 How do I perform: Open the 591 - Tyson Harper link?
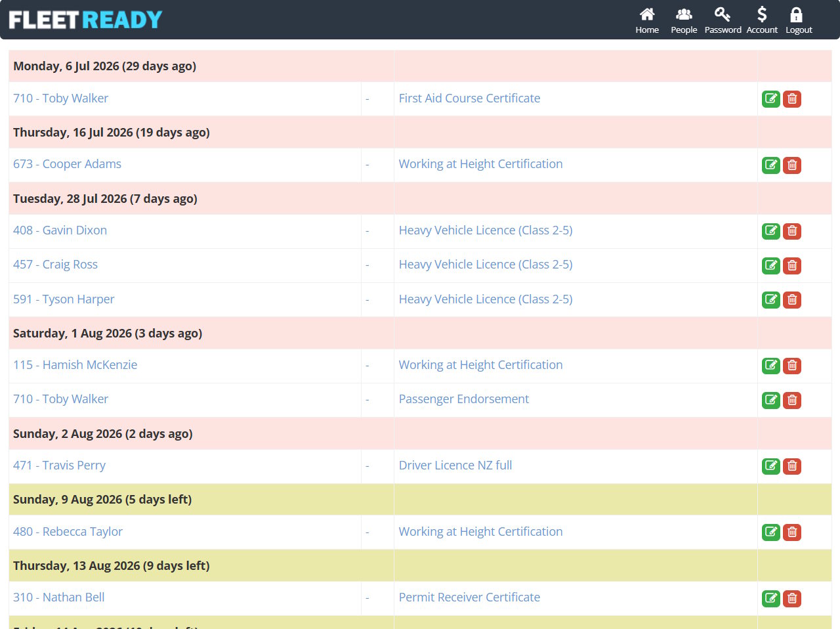click(x=64, y=299)
